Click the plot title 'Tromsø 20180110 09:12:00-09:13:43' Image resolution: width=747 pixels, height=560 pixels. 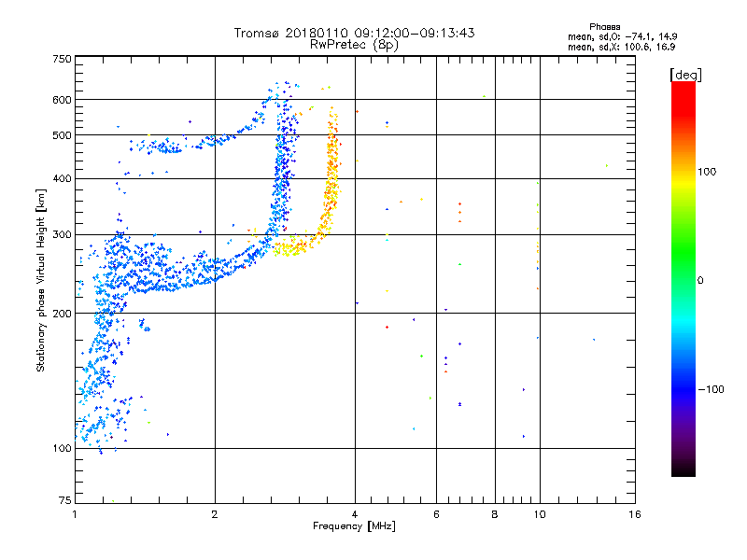click(x=354, y=33)
